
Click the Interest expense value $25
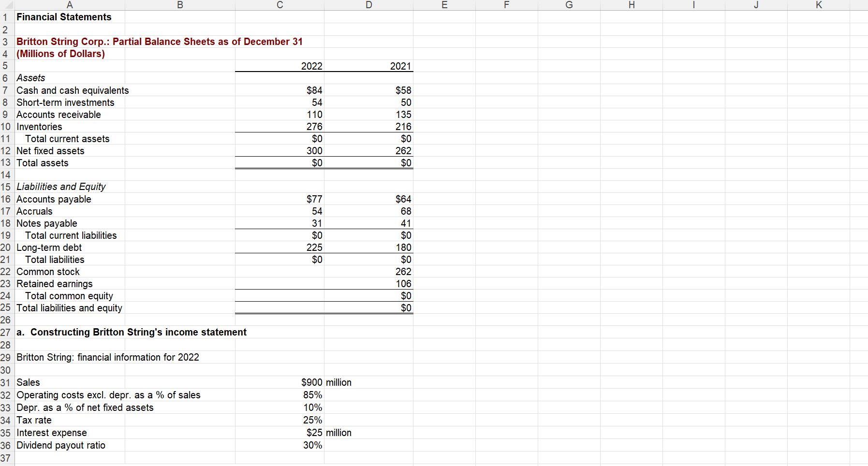point(314,433)
